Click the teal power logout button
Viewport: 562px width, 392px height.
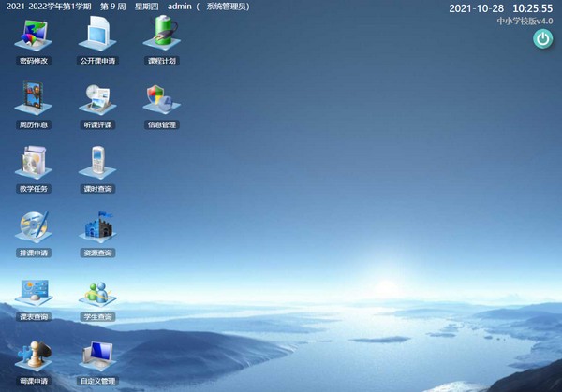542,38
